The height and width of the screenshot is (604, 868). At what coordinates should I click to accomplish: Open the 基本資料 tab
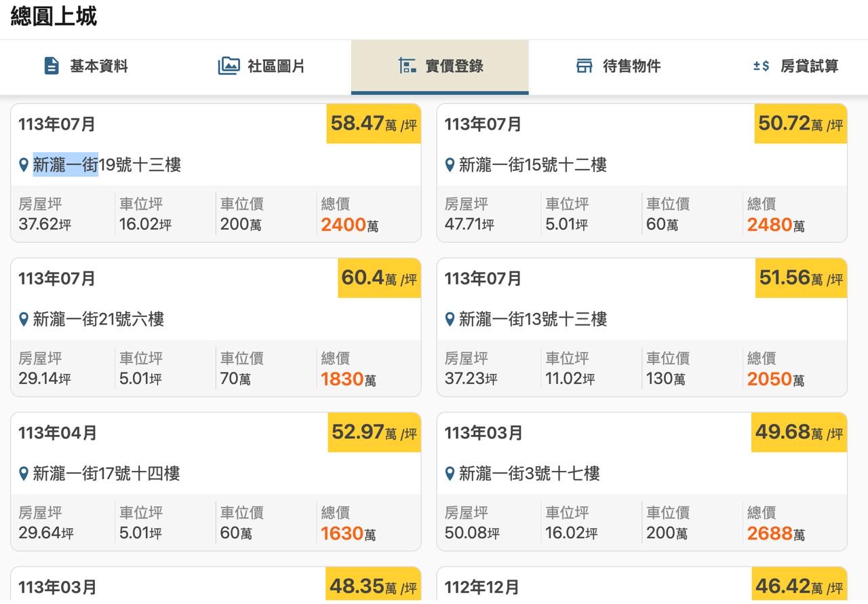pos(98,66)
